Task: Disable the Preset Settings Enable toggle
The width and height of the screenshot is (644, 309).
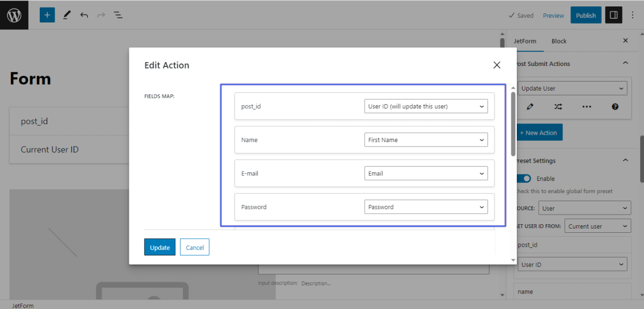Action: click(x=523, y=178)
